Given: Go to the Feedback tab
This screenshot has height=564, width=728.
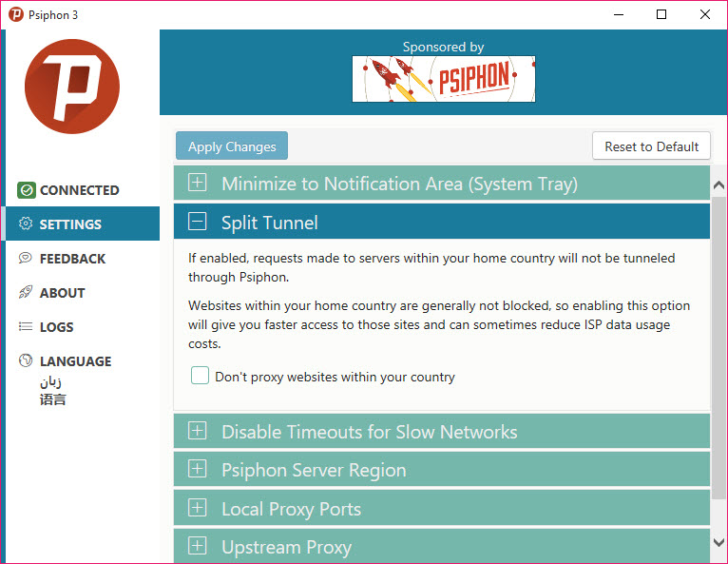Looking at the screenshot, I should coord(83,259).
